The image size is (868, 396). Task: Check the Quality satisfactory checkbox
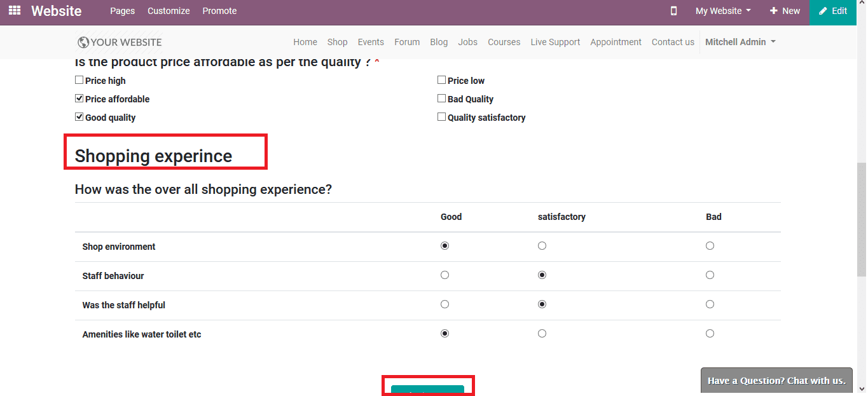pos(442,117)
